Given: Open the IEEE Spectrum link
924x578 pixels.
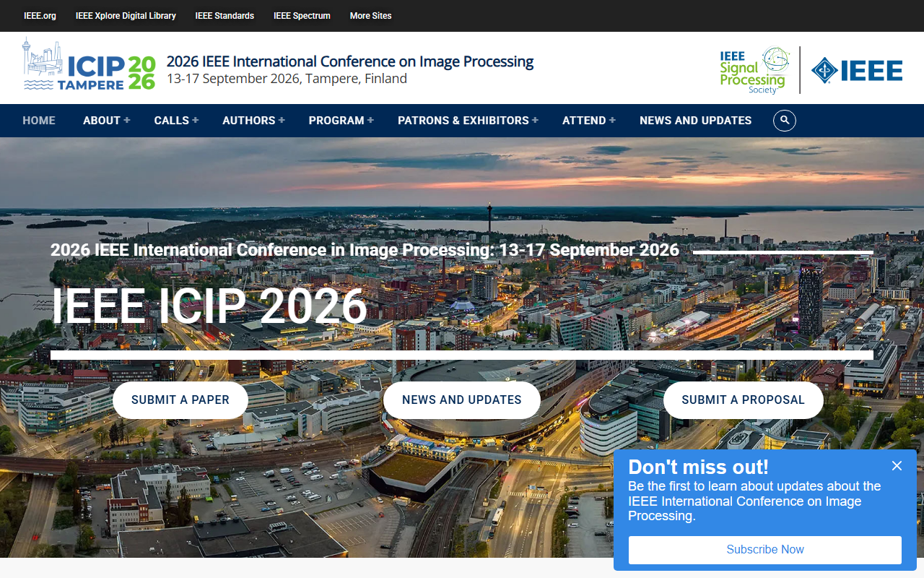Looking at the screenshot, I should pyautogui.click(x=302, y=16).
